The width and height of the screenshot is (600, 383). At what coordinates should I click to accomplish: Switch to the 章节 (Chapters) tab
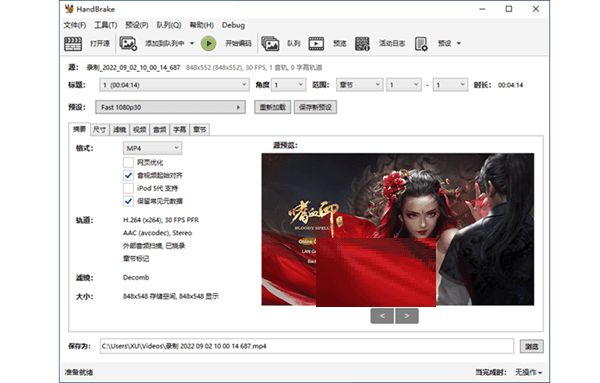tap(199, 130)
